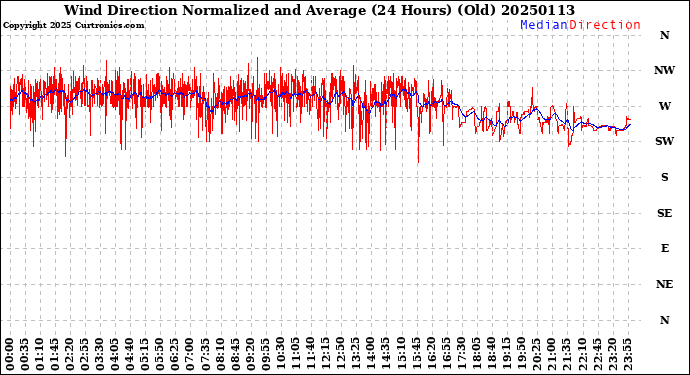
Task: Click the 20:25 time axis label
Action: point(536,354)
